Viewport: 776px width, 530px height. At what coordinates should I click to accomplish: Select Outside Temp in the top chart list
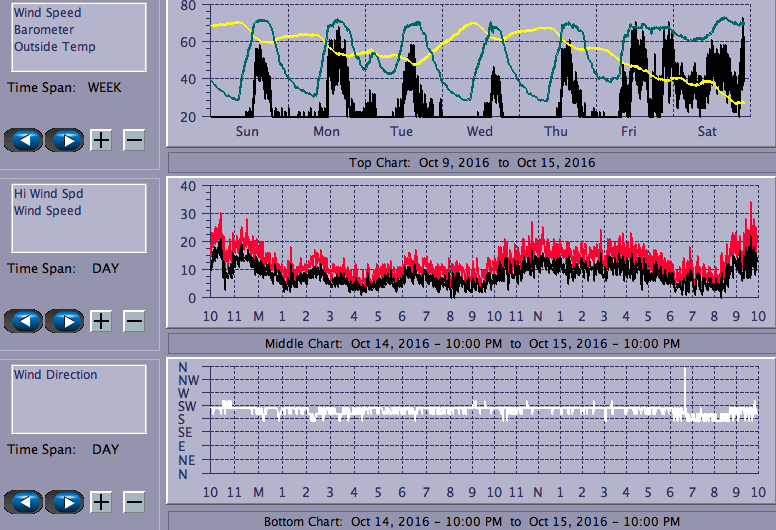(x=55, y=46)
